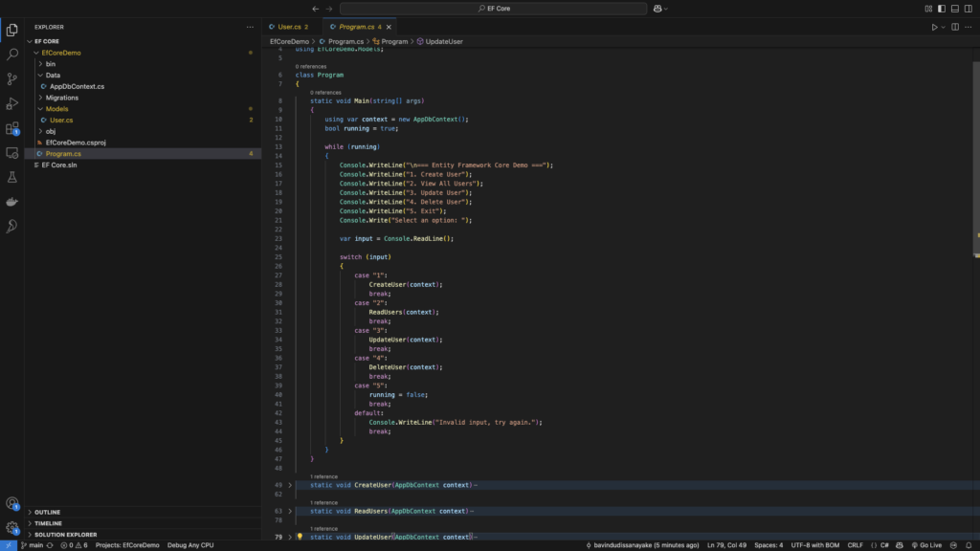Click the EF Core command center search field
This screenshot has width=980, height=551.
tap(494, 9)
